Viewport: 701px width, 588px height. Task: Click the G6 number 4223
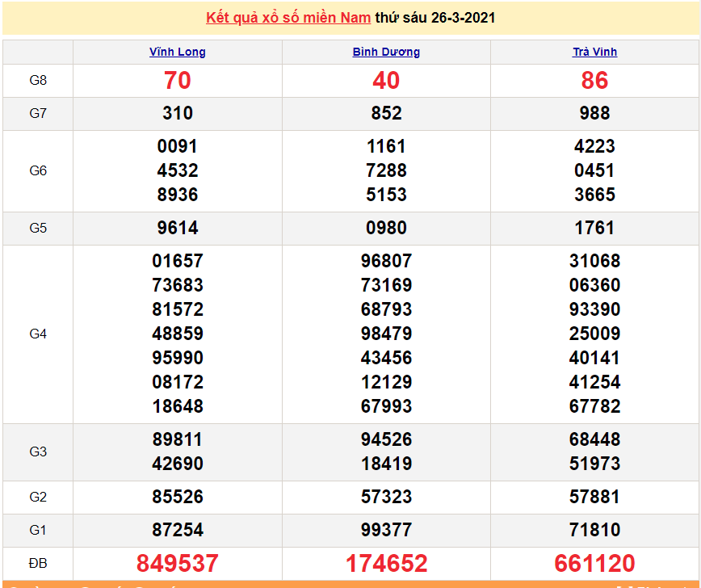(594, 146)
